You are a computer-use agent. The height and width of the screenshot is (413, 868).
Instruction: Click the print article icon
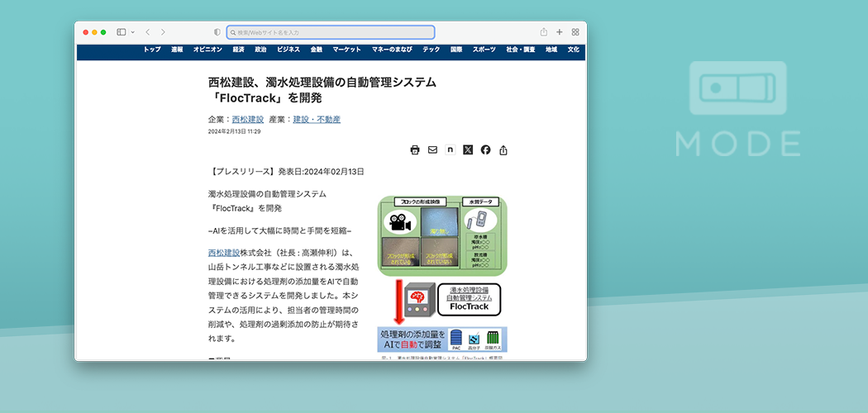coord(415,150)
